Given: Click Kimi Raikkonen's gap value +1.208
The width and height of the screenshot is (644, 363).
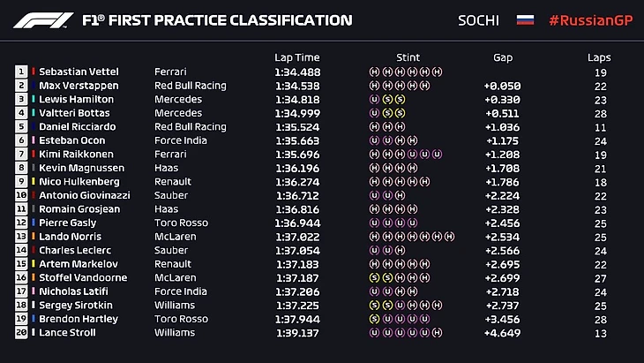Looking at the screenshot, I should point(502,155).
